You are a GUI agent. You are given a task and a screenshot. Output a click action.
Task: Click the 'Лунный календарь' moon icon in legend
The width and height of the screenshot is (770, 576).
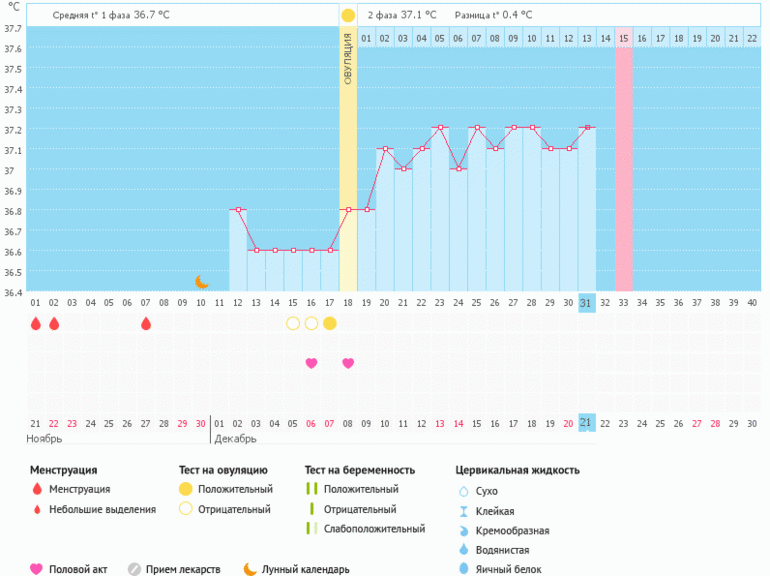[250, 569]
